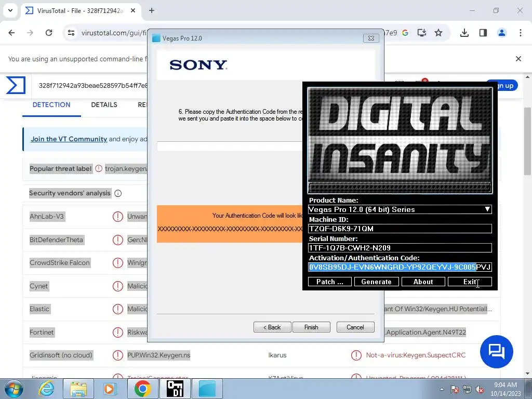Viewport: 532px width, 399px height.
Task: Click the Patch button in keygen
Action: point(329,282)
